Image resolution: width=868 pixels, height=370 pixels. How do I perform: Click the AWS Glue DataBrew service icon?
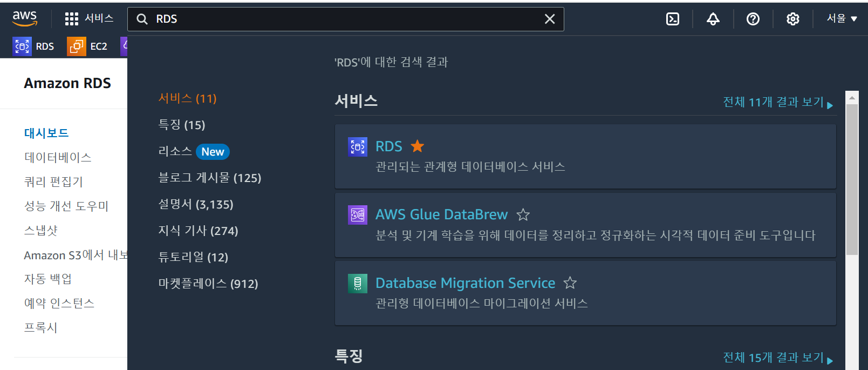click(358, 215)
